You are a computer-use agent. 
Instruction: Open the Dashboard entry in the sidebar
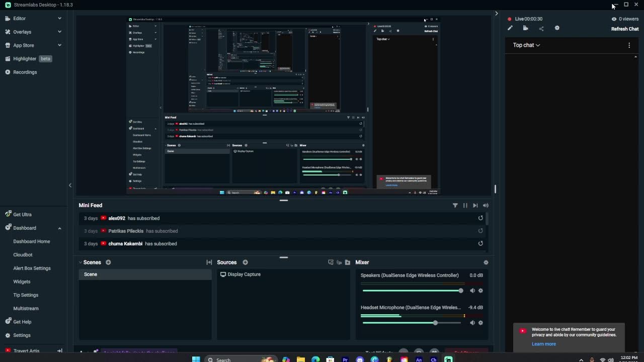coord(24,228)
